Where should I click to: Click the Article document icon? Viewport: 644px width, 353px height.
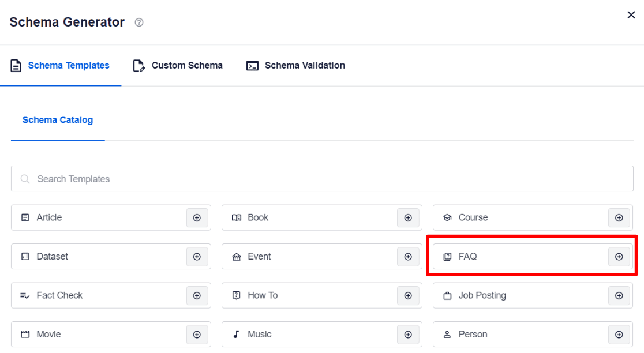point(24,217)
